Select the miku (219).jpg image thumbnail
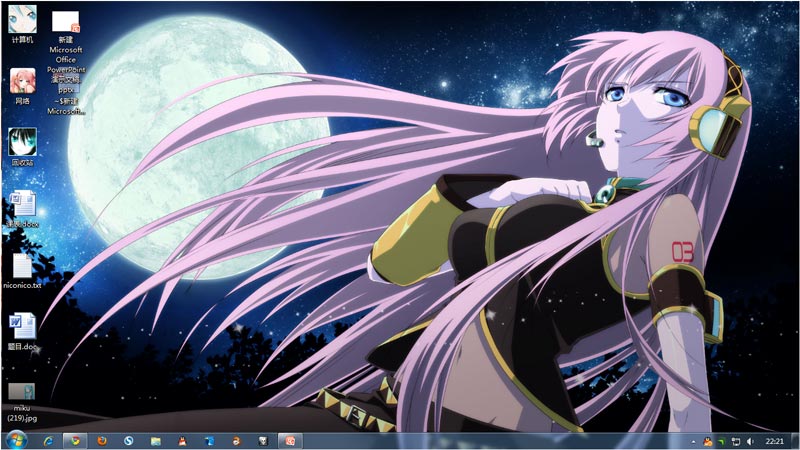The image size is (800, 450). tap(22, 403)
